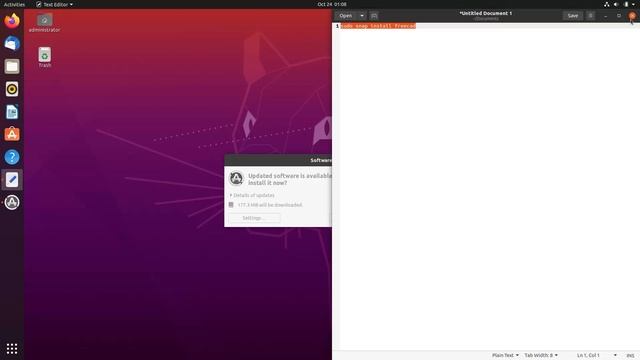Open the Text Editor app menu in top bar

54,4
